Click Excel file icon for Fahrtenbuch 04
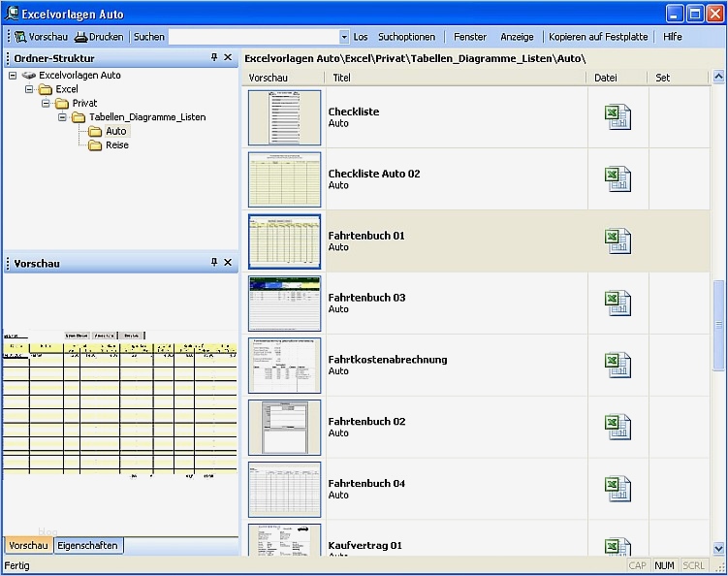The image size is (728, 576). tap(617, 490)
